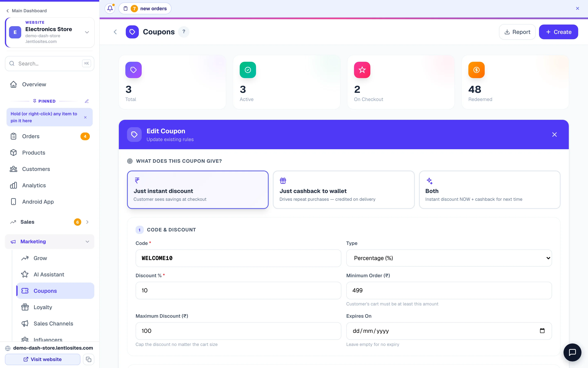Close the Edit Coupon panel

[554, 135]
